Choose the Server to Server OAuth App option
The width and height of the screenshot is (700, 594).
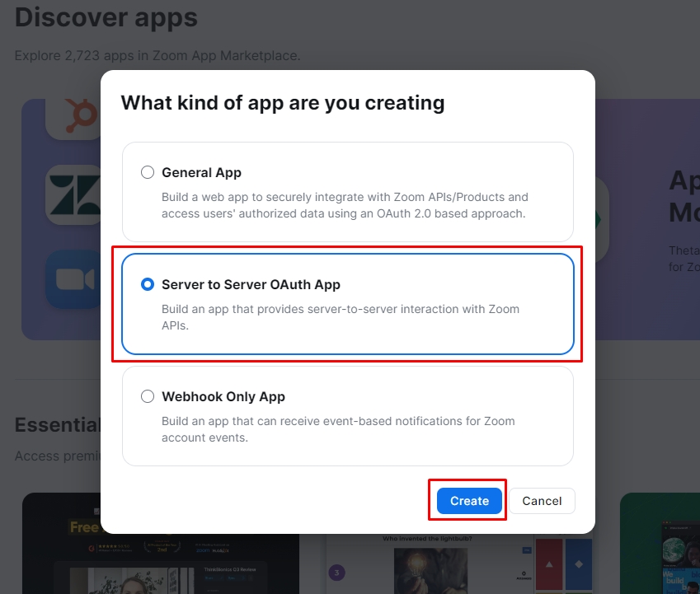click(x=148, y=284)
